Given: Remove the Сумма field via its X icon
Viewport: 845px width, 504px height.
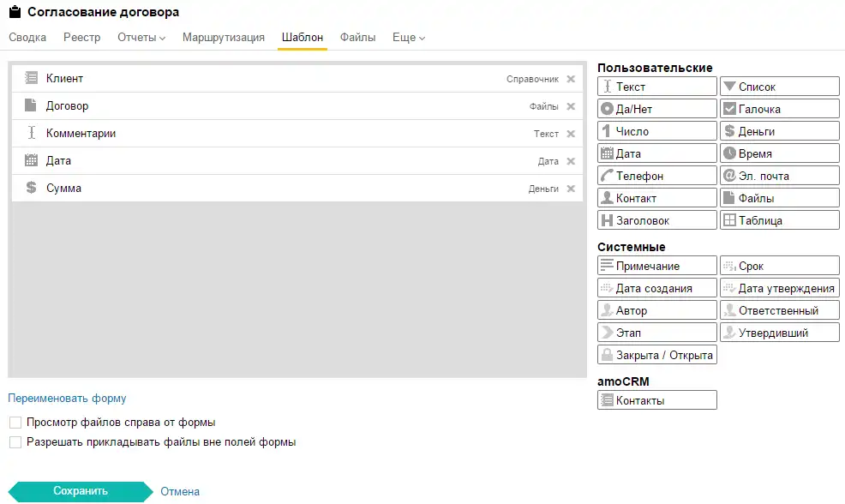Looking at the screenshot, I should [571, 189].
